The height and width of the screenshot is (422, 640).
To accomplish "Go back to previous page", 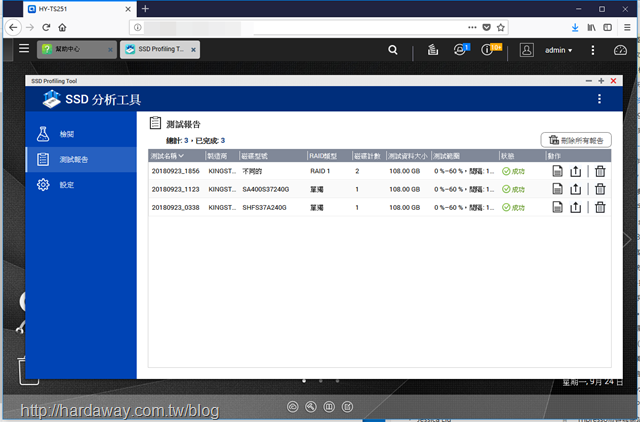I will pyautogui.click(x=13, y=27).
